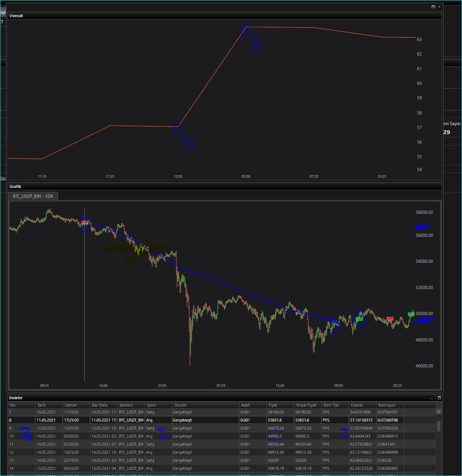Maximize the Emirler panel
462x476 pixels.
pos(439,398)
